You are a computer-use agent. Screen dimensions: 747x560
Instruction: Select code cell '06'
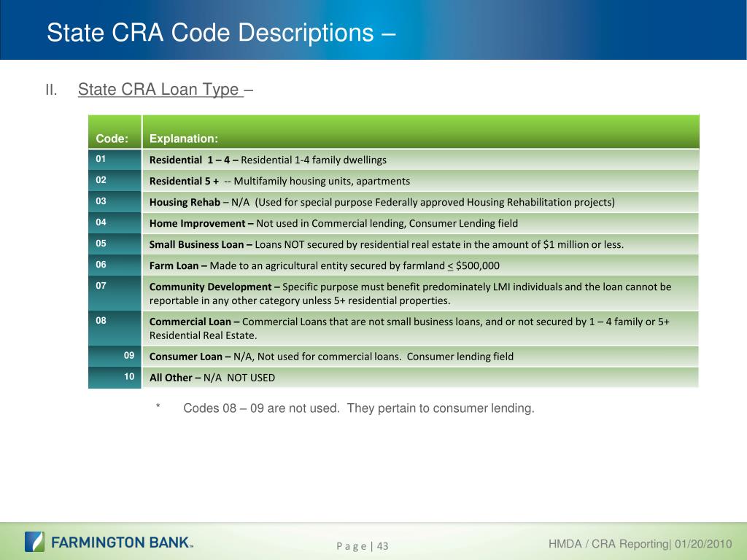[115, 265]
